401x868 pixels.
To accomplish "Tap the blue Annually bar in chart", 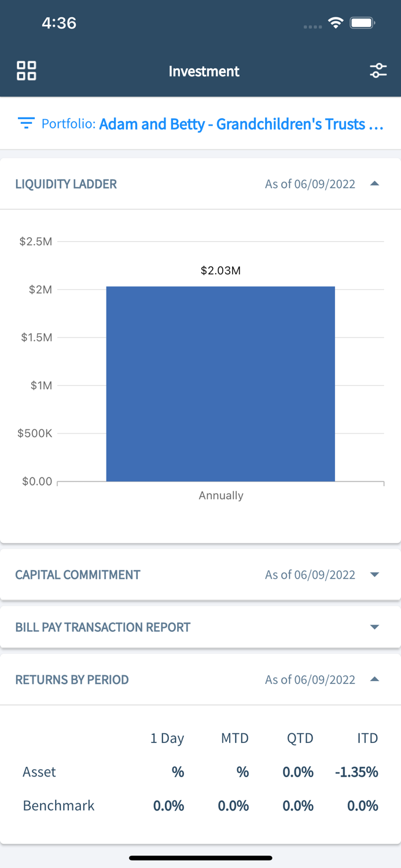I will click(220, 384).
